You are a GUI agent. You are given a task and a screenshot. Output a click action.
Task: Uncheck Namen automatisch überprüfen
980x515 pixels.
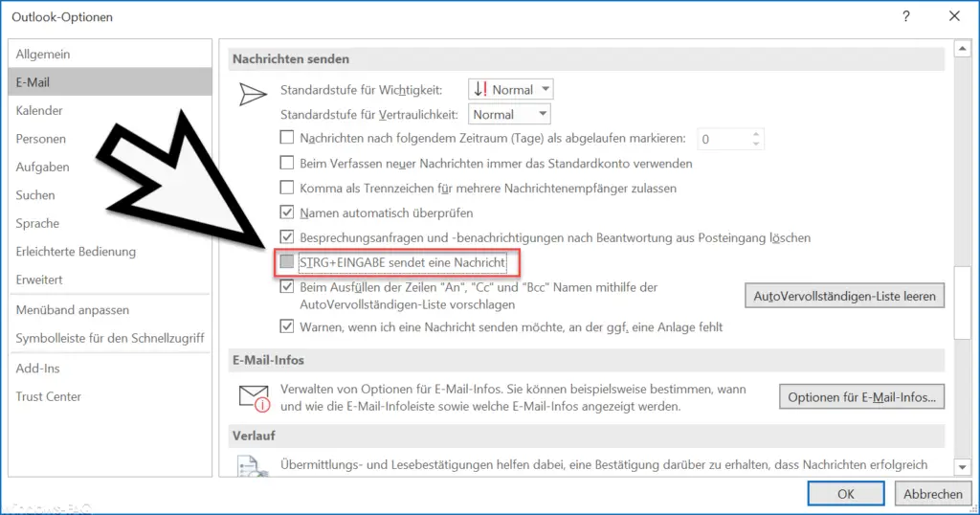pyautogui.click(x=287, y=213)
